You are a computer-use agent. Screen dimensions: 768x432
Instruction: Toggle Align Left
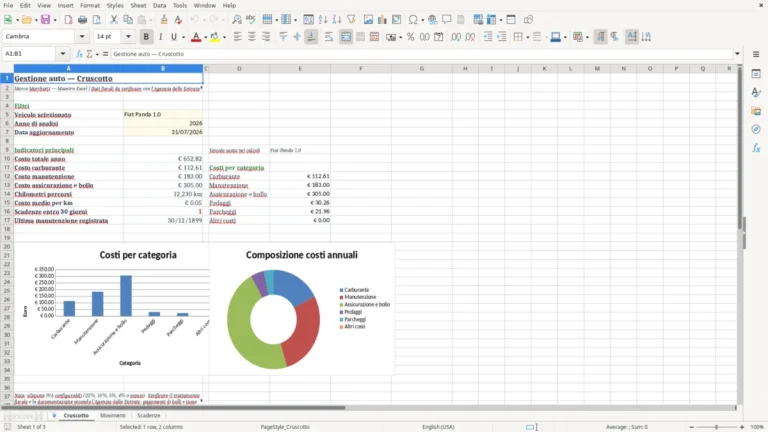point(238,37)
